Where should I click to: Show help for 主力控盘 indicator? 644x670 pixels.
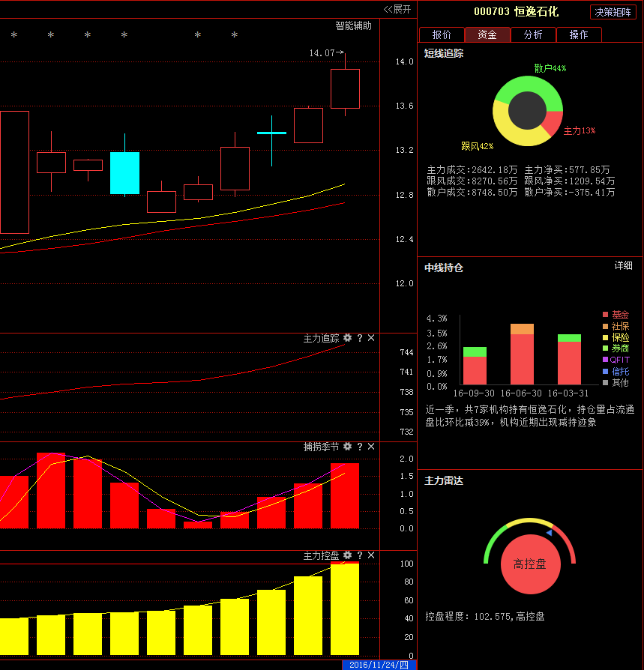click(360, 555)
